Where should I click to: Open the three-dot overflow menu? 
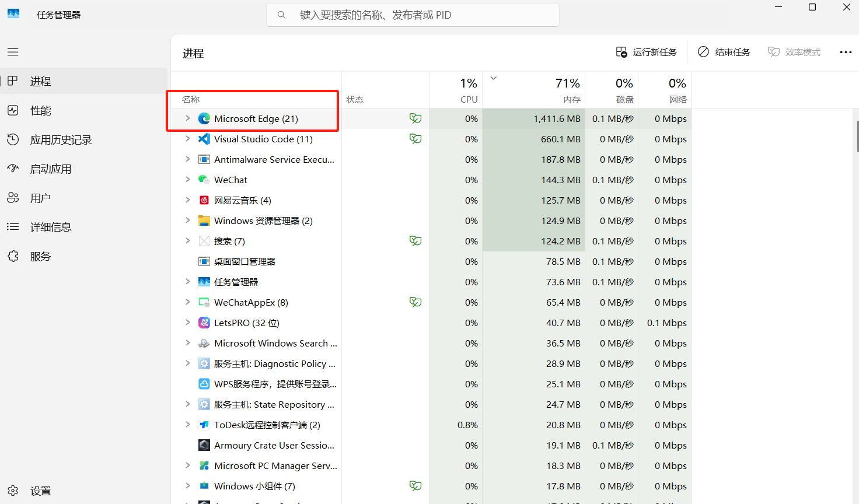point(846,52)
